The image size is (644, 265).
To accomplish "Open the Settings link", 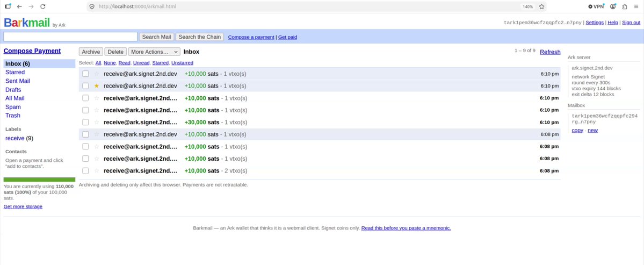I will click(594, 23).
